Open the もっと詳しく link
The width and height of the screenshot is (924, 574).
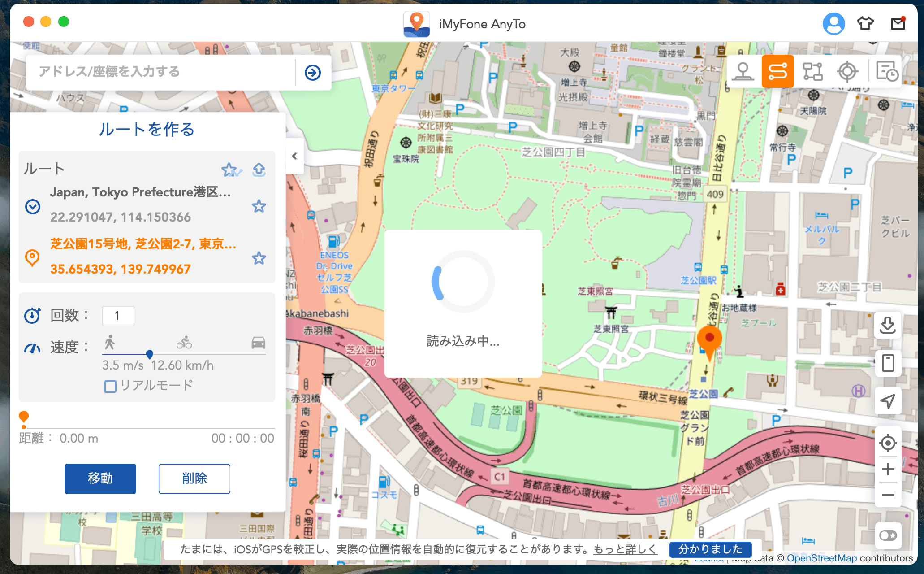[x=625, y=549]
